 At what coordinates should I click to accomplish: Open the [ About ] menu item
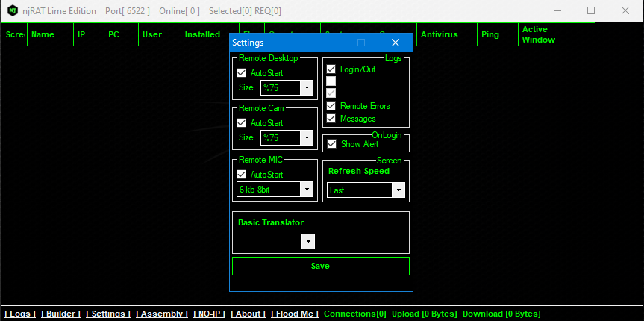point(248,314)
